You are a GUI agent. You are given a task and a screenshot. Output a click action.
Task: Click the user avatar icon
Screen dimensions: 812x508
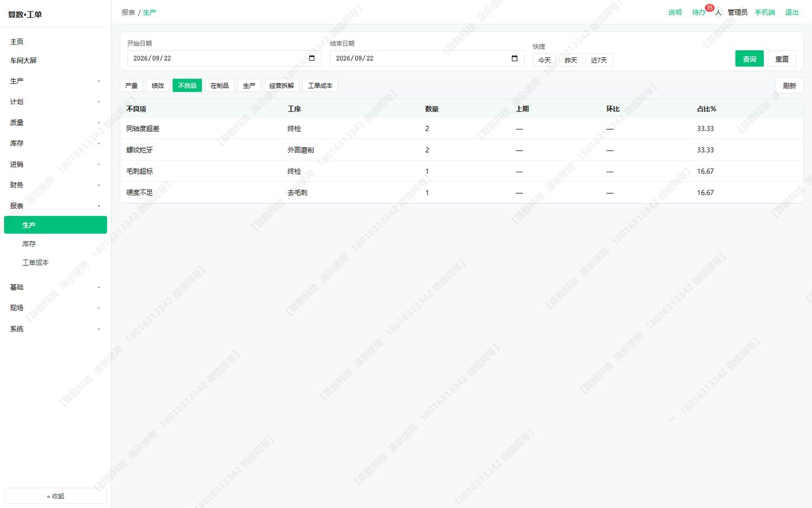(x=718, y=12)
